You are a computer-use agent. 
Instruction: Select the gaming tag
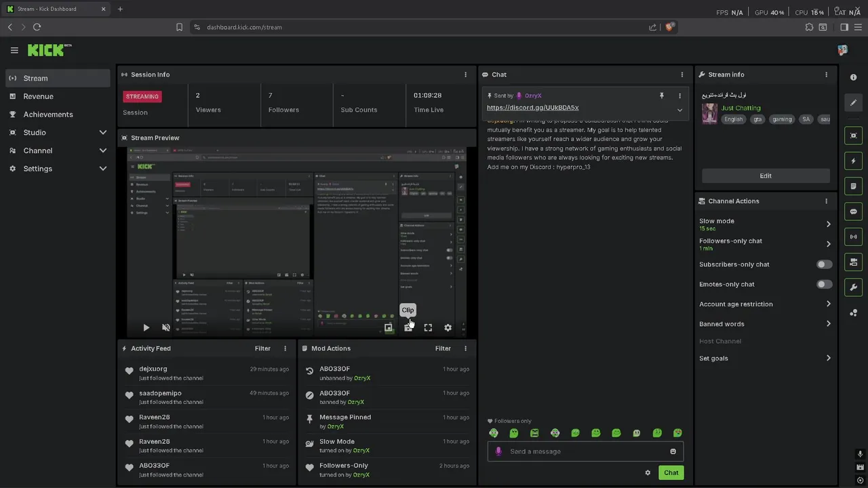782,119
